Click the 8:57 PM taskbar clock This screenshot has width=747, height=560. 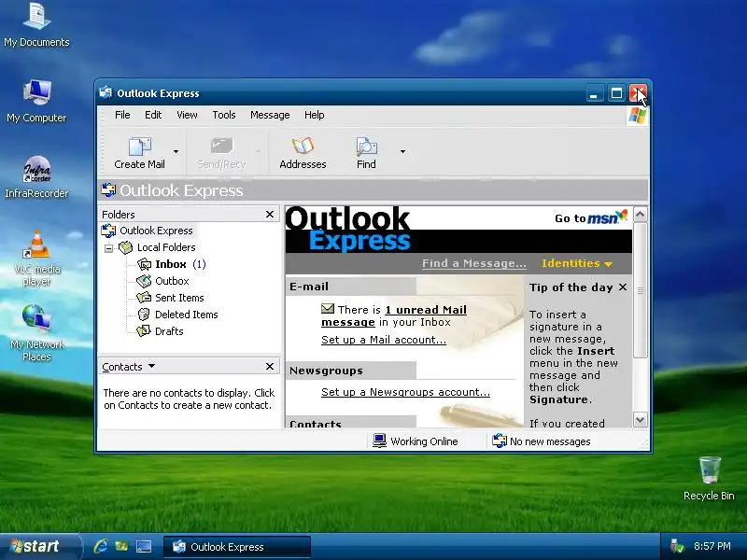click(x=712, y=546)
